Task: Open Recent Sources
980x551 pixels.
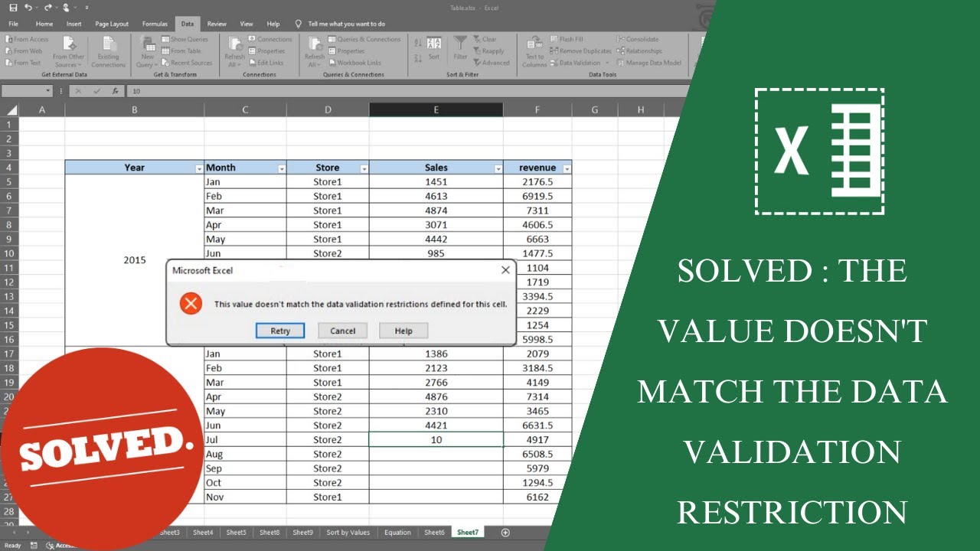Action: coord(187,63)
